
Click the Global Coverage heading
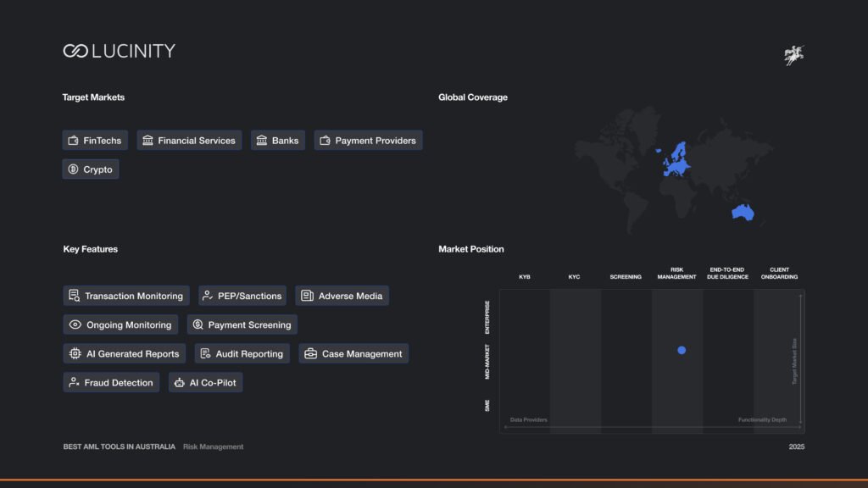(x=473, y=97)
